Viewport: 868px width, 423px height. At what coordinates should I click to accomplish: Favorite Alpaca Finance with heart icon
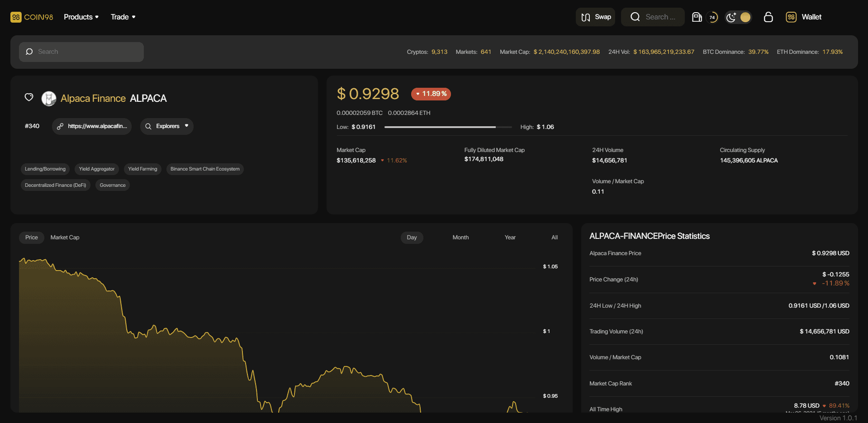point(29,97)
